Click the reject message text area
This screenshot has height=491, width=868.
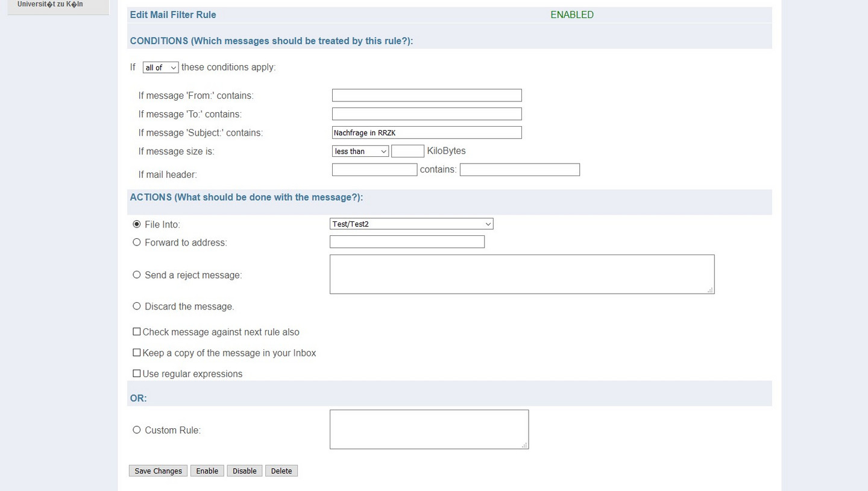point(522,274)
